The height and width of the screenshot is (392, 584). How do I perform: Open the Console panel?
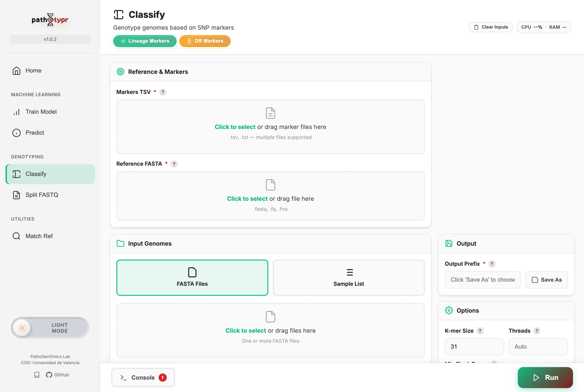click(143, 377)
